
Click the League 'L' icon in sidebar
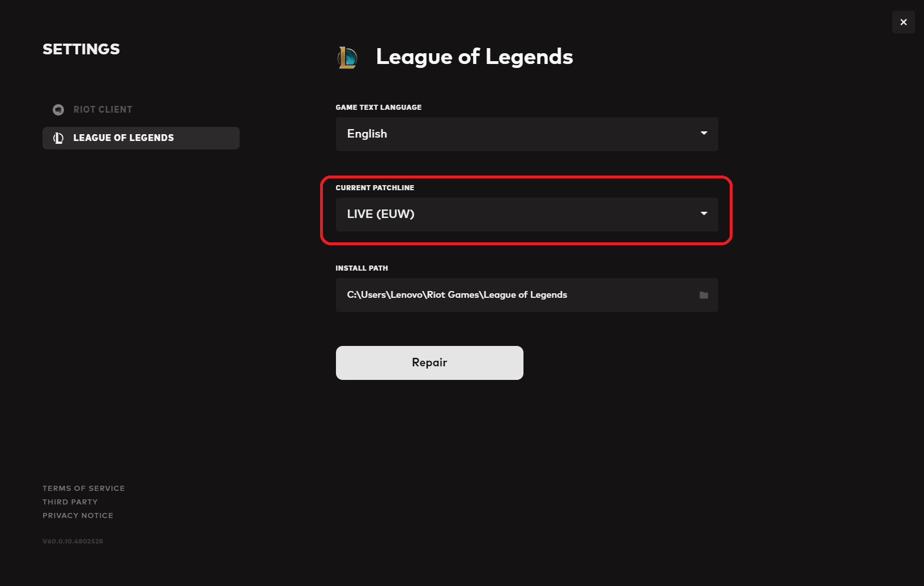[58, 138]
